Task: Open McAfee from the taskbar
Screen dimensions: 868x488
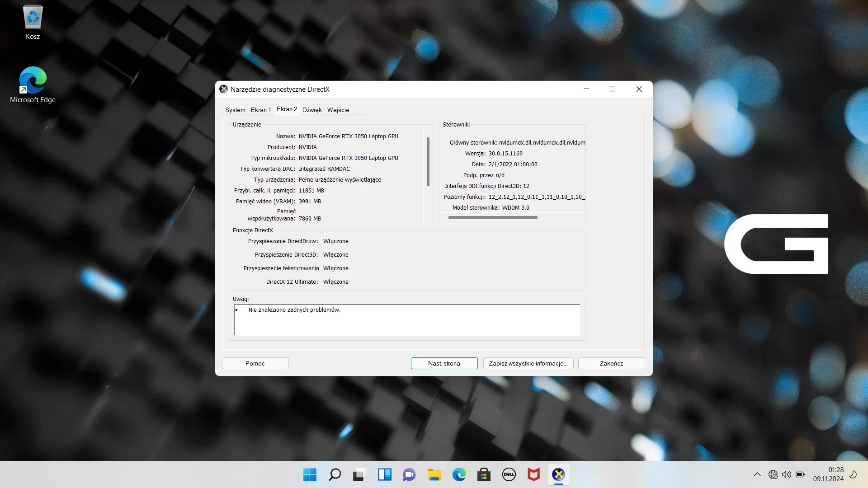Action: [533, 475]
